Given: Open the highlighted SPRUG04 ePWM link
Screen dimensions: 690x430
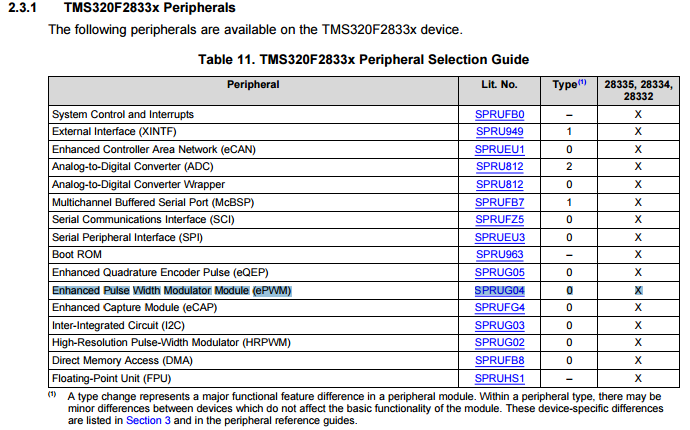Looking at the screenshot, I should click(x=499, y=290).
